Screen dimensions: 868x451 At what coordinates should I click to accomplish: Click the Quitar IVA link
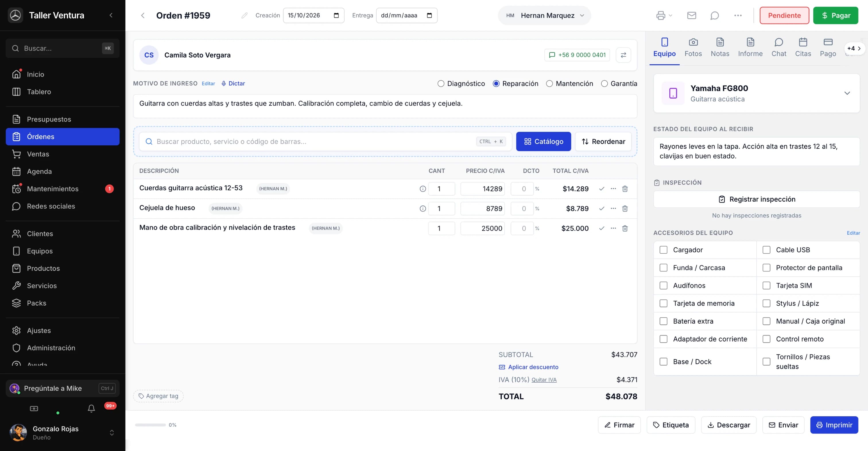click(x=544, y=380)
